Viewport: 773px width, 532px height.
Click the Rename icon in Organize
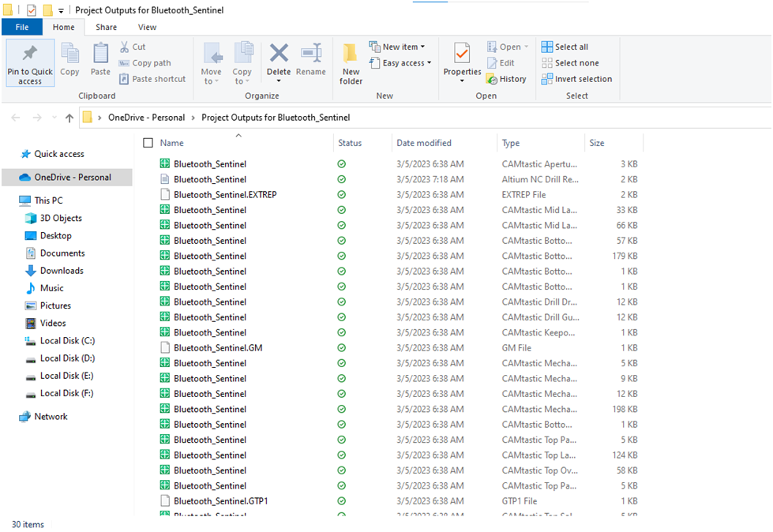click(x=311, y=54)
